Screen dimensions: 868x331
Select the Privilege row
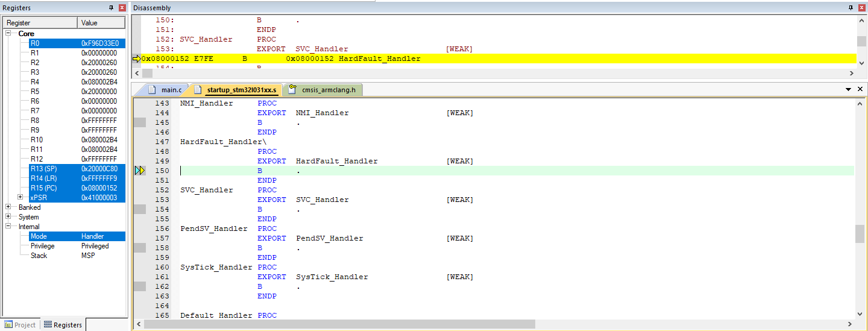(77, 246)
